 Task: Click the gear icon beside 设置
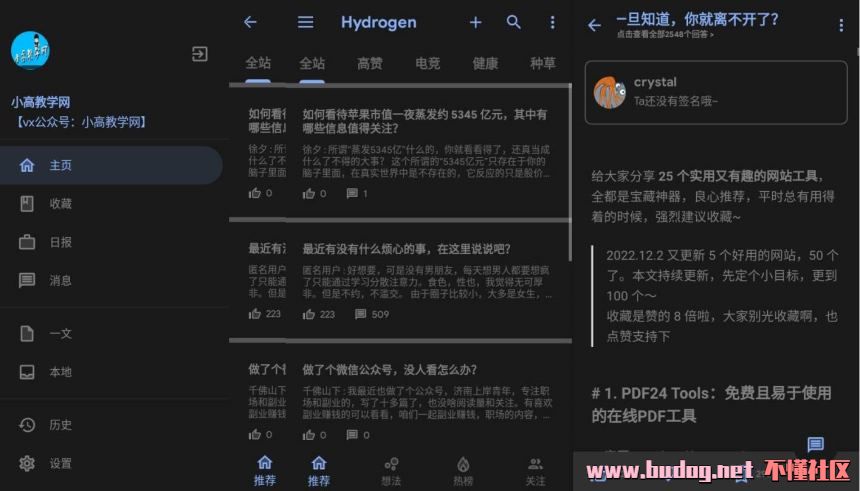pos(27,464)
